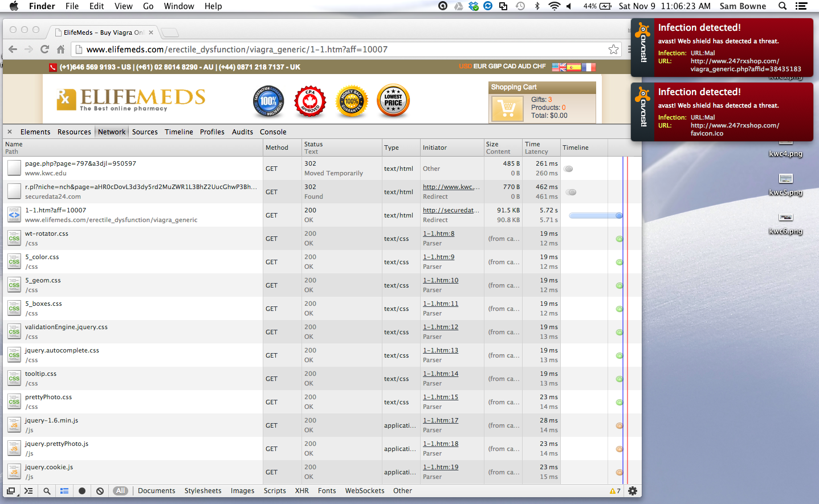Viewport: 819px width, 504px height.
Task: Select the UK flag language icon
Action: click(559, 67)
